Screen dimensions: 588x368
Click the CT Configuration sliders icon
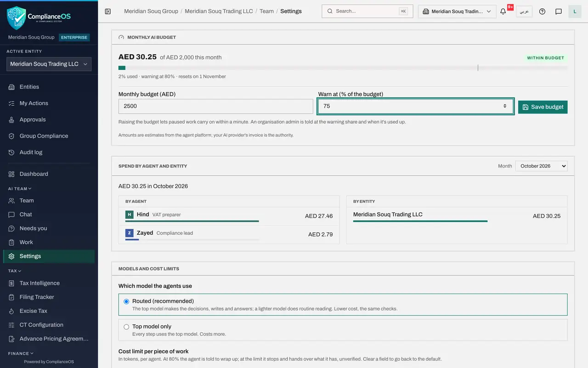tap(11, 325)
